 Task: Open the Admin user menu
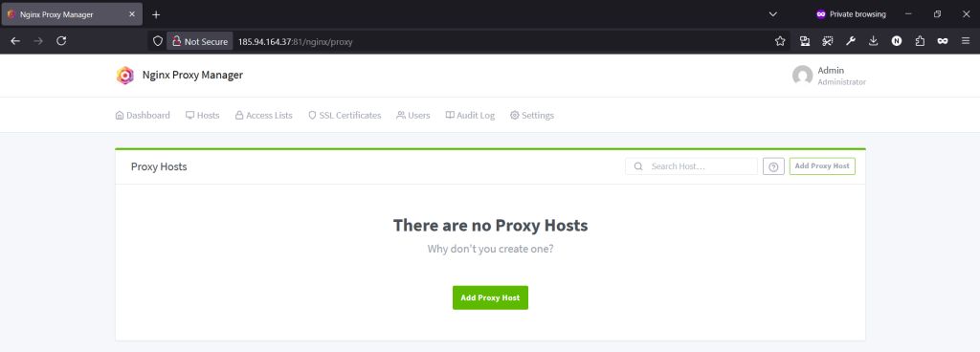829,77
